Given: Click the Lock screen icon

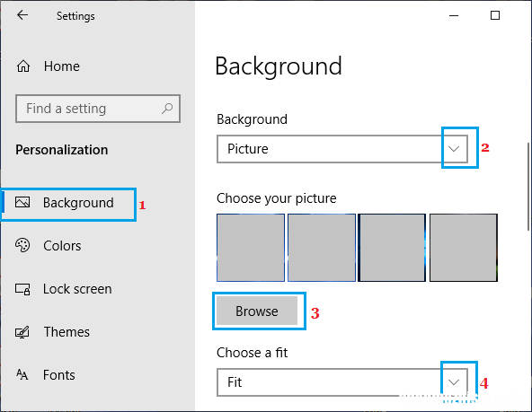Looking at the screenshot, I should (x=22, y=289).
